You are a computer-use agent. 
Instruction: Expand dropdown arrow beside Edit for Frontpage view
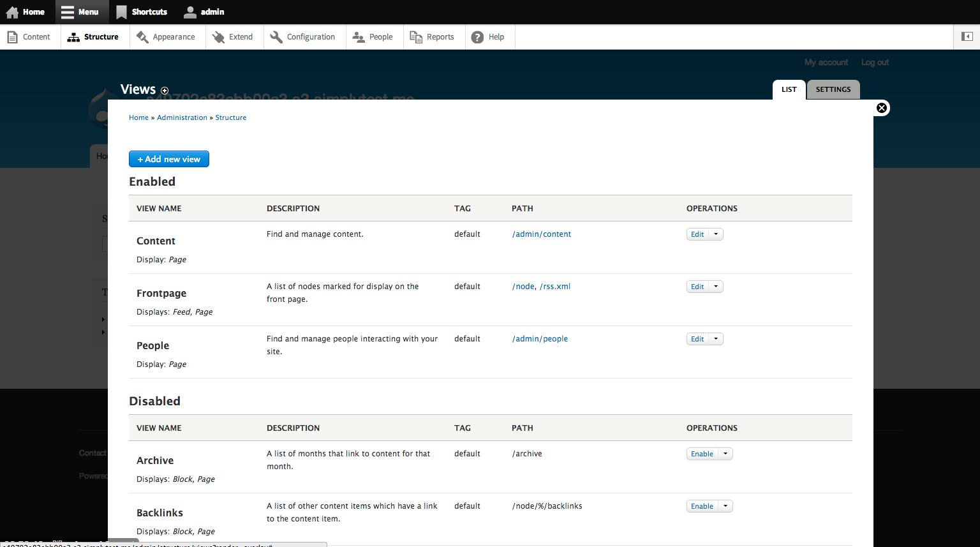click(716, 287)
